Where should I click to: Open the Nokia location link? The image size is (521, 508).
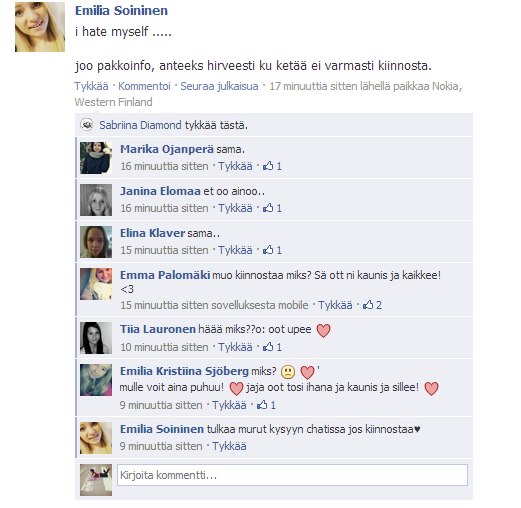pyautogui.click(x=447, y=86)
